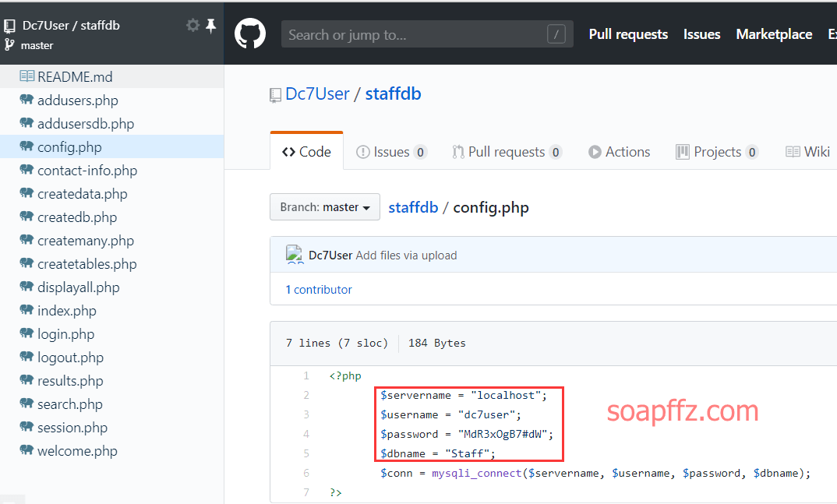The height and width of the screenshot is (504, 837).
Task: Open the Branch: master dropdown
Action: point(324,207)
